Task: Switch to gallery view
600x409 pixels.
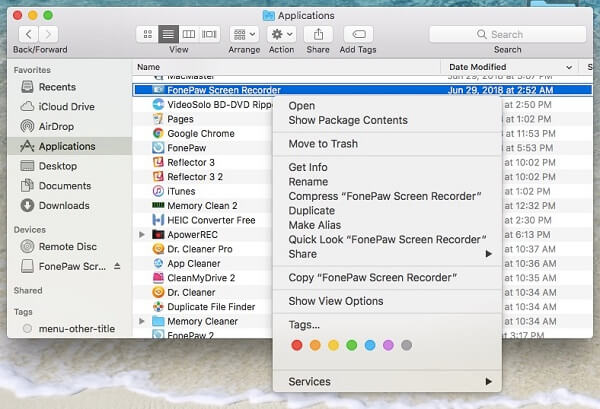Action: pyautogui.click(x=209, y=34)
